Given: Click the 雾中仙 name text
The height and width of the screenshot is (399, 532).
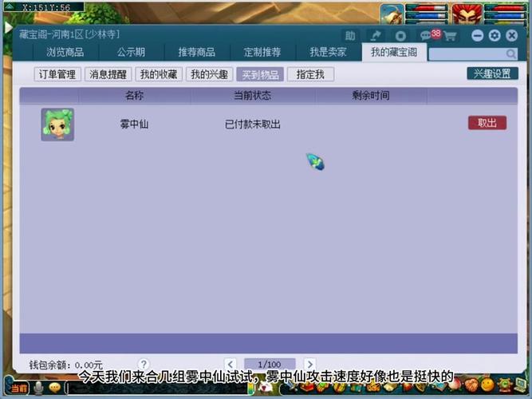Looking at the screenshot, I should 134,124.
